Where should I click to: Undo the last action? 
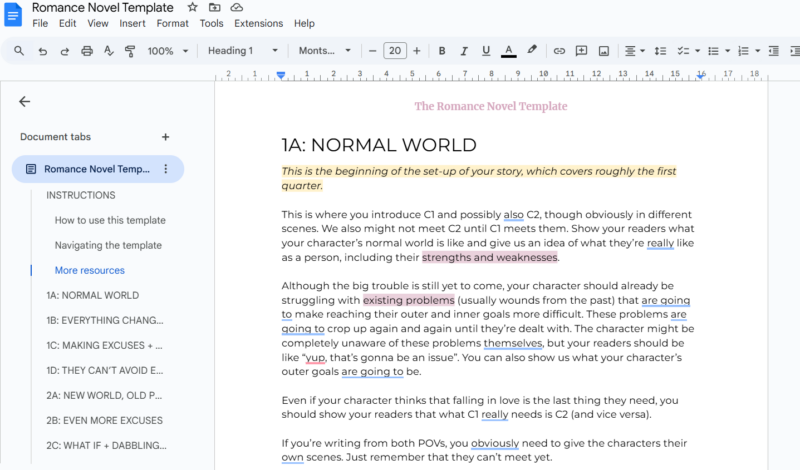(43, 51)
